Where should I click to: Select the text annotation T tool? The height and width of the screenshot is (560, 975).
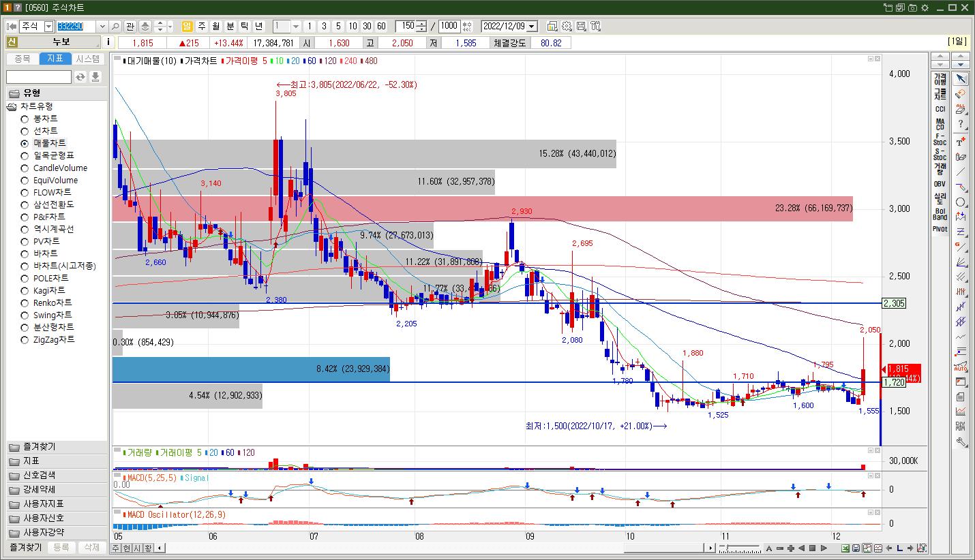[x=961, y=142]
